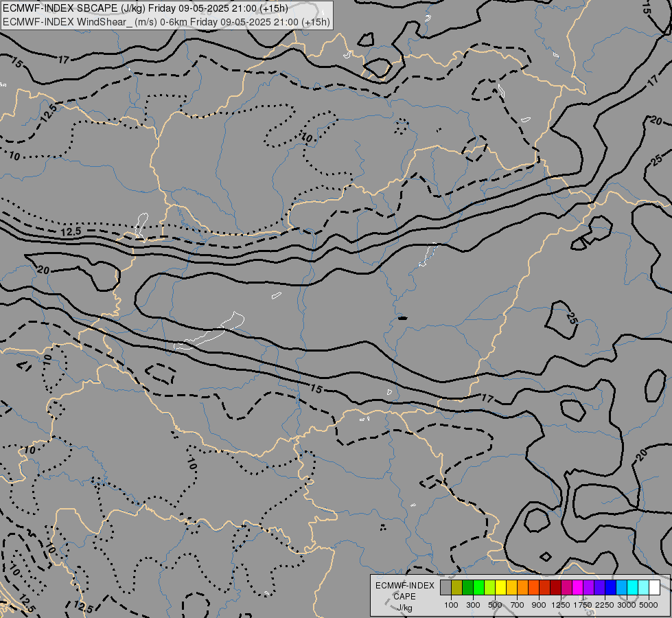Click the ECMWF-INDEX label in the legend box
672x618 pixels.
[x=404, y=586]
